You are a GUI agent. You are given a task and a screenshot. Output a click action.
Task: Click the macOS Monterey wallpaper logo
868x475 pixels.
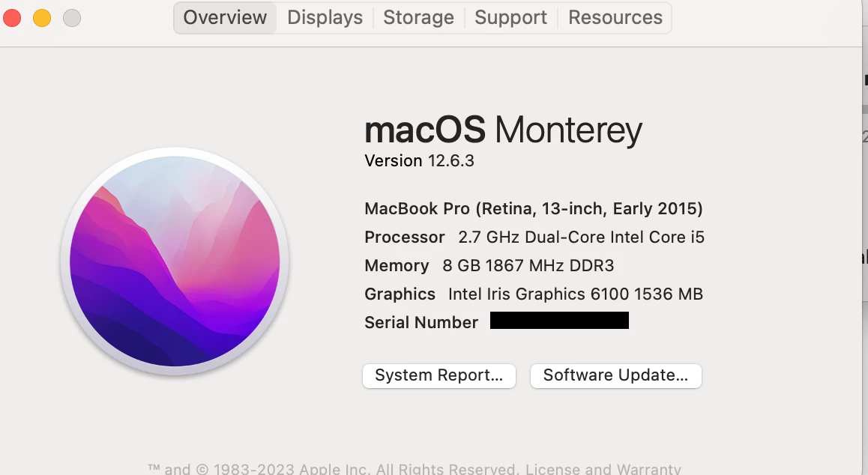[175, 261]
